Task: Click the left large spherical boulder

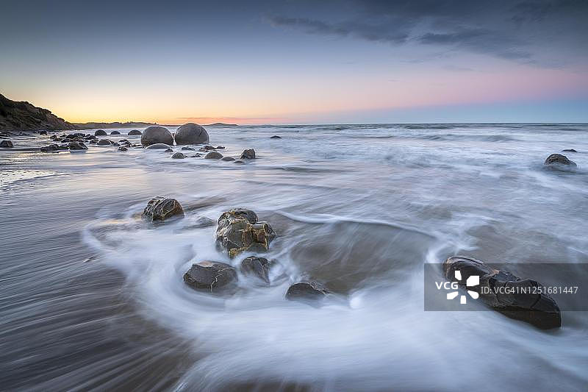Action: [x=157, y=136]
